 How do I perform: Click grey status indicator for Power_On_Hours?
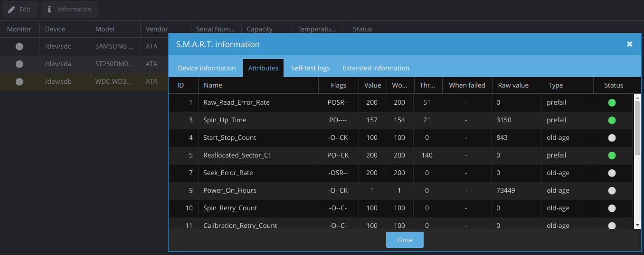(612, 191)
